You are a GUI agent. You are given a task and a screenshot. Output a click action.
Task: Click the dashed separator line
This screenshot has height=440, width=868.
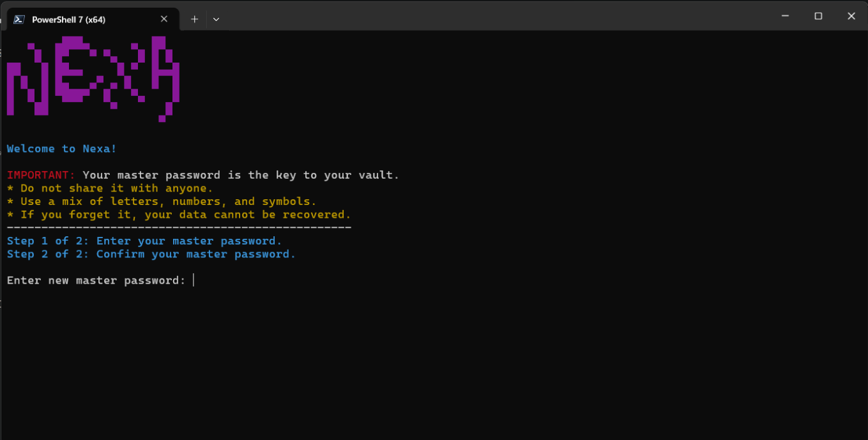pos(179,227)
